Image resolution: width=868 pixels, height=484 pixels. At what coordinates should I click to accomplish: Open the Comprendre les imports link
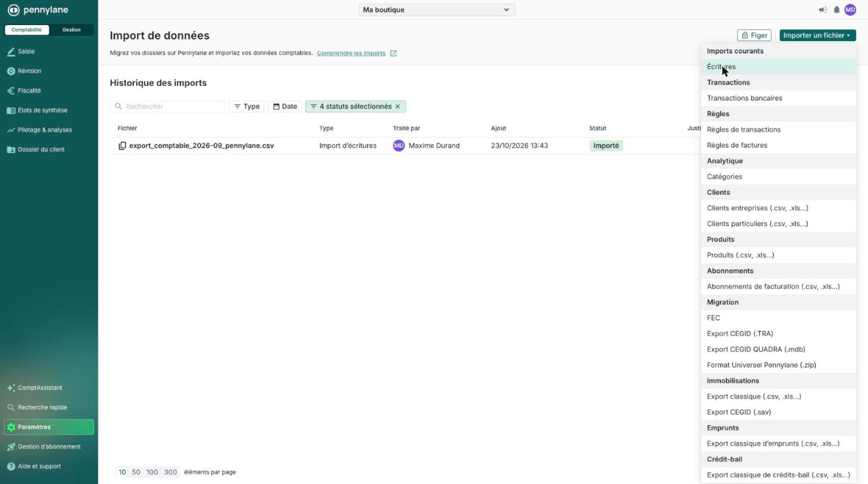pyautogui.click(x=356, y=53)
